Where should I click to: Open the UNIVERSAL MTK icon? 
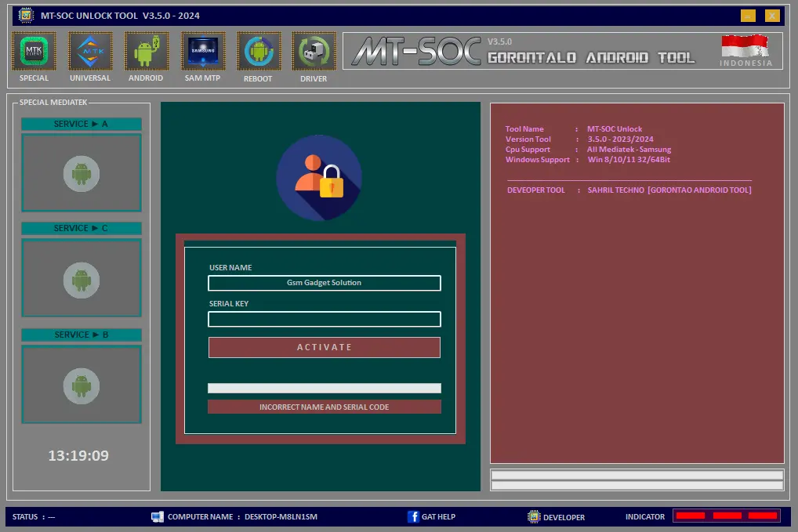click(x=90, y=52)
